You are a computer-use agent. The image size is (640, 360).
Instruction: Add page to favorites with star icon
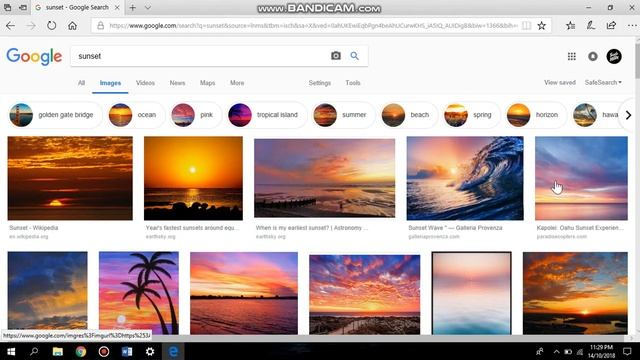(x=541, y=26)
